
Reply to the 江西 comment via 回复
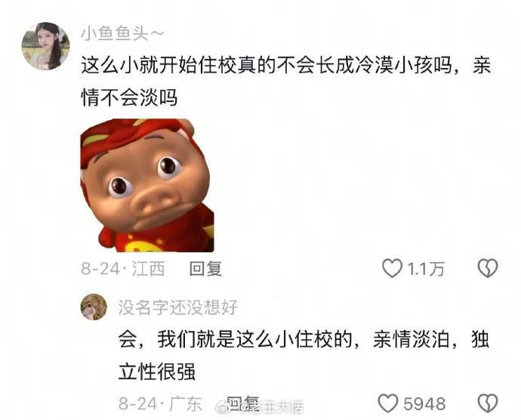pyautogui.click(x=205, y=268)
